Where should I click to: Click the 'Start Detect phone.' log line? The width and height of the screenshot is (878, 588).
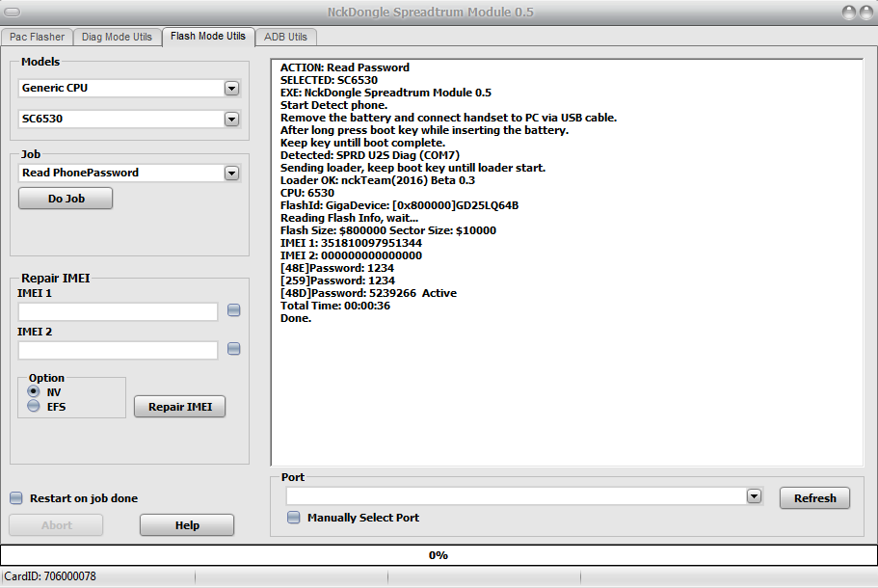(333, 105)
